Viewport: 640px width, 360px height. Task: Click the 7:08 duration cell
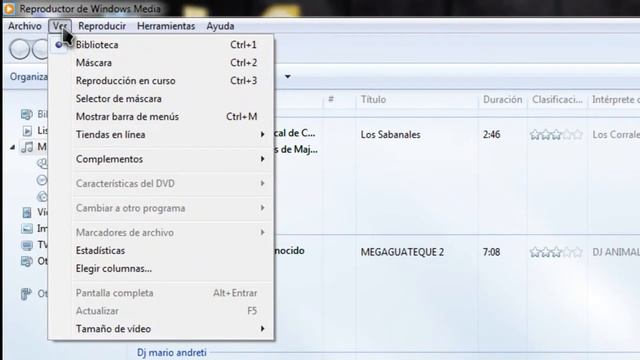(x=491, y=252)
